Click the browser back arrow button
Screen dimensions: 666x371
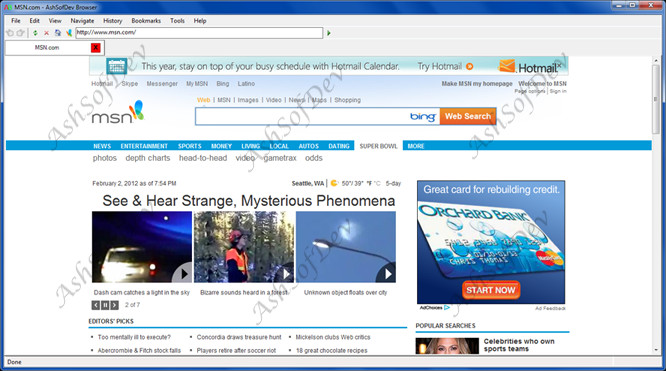click(x=10, y=33)
